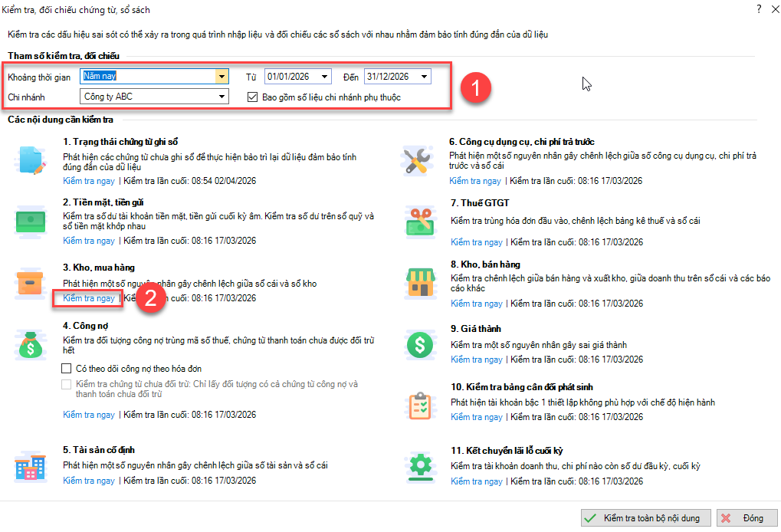Click Kiểm tra ngay for Thuế GTGT
Screen dimensions: 781x532
[x=477, y=242]
